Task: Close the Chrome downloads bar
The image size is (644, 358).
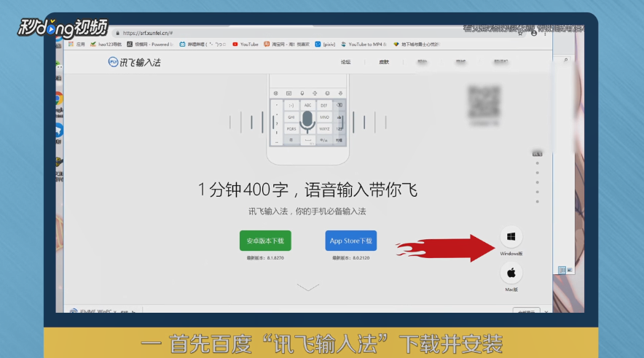Action: [546, 311]
